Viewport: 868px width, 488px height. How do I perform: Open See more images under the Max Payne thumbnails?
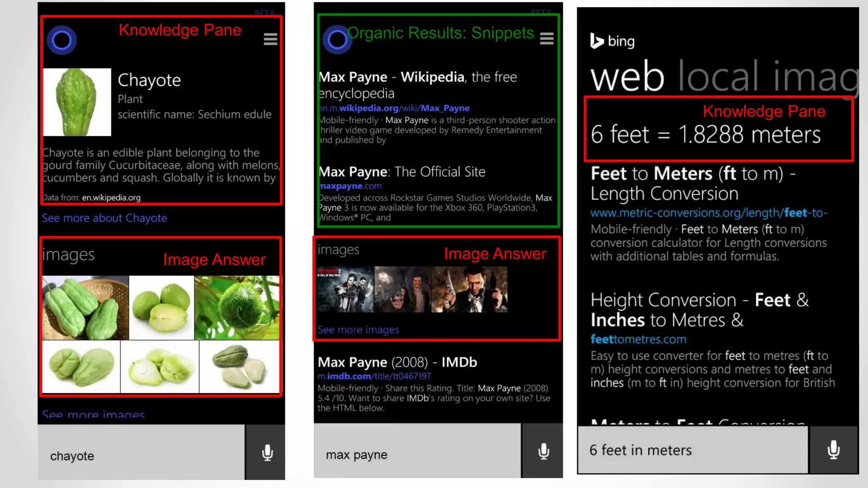click(358, 330)
